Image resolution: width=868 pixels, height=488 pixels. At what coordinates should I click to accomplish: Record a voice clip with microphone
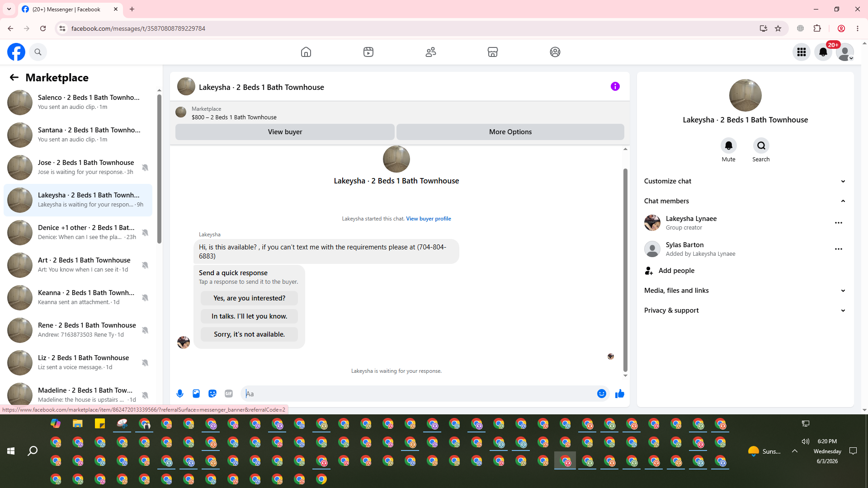(180, 394)
